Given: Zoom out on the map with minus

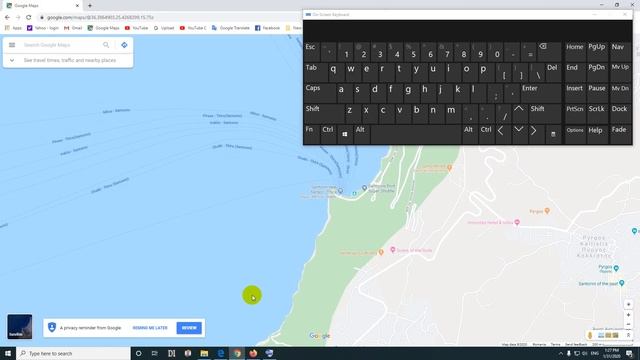Looking at the screenshot, I should [x=629, y=324].
